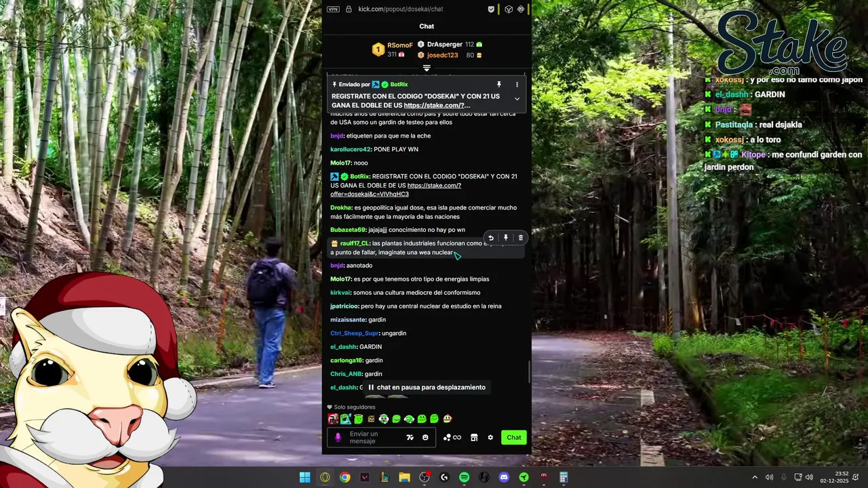This screenshot has width=868, height=488.
Task: Unpin the BotRix pinned message
Action: [499, 85]
